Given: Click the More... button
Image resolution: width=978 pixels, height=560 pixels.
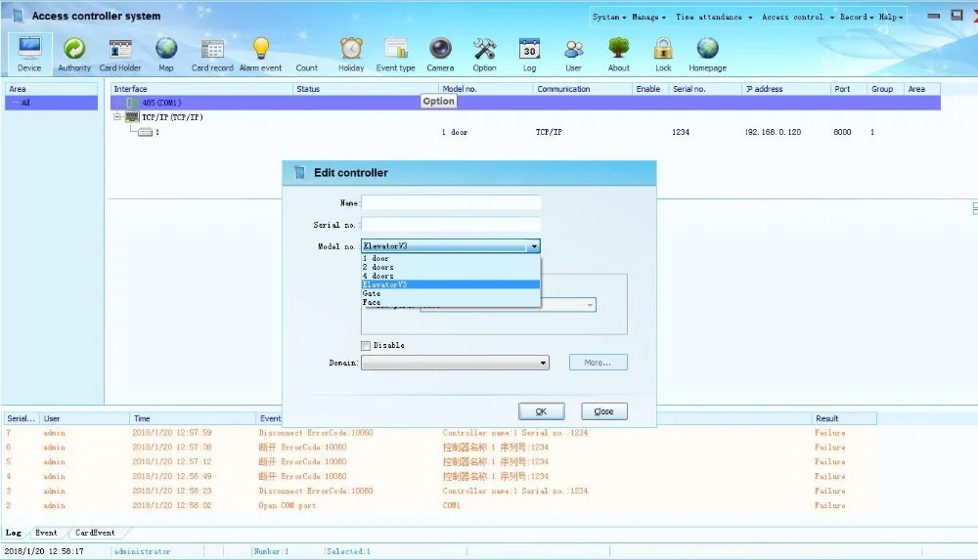Looking at the screenshot, I should coord(599,363).
